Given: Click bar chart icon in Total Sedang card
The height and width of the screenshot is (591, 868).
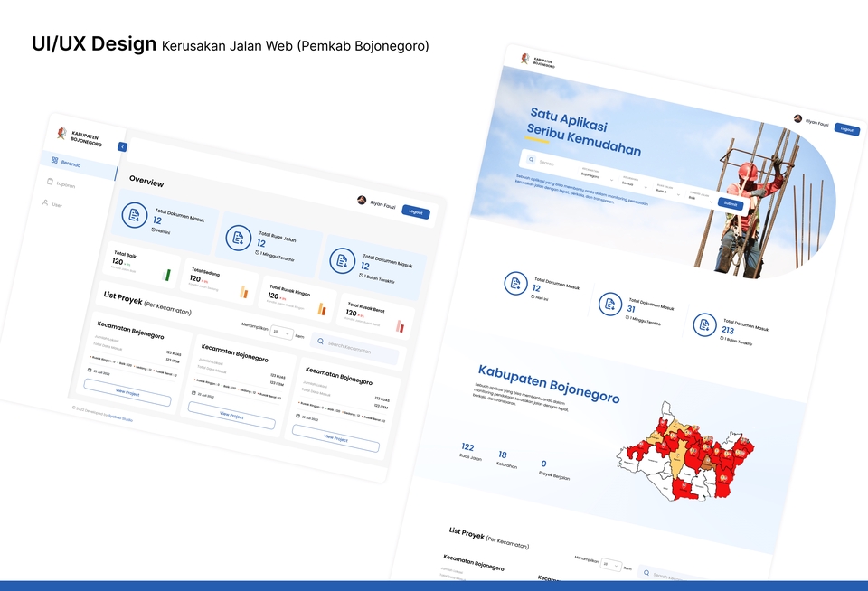Looking at the screenshot, I should click(243, 292).
